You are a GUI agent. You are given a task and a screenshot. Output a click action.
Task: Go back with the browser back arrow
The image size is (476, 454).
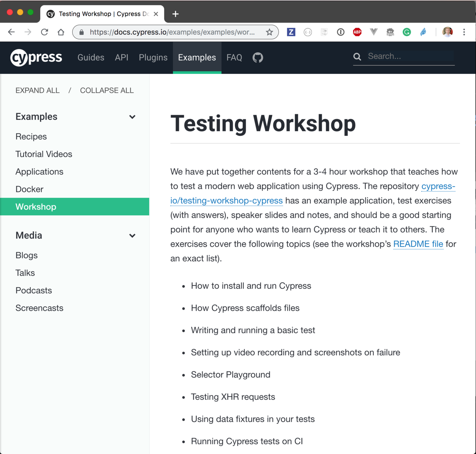(11, 32)
